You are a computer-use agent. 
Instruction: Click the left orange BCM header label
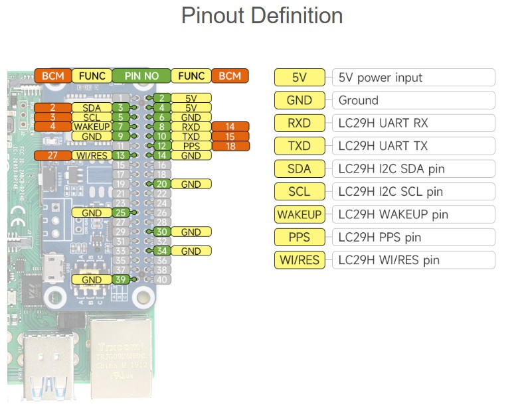click(53, 76)
